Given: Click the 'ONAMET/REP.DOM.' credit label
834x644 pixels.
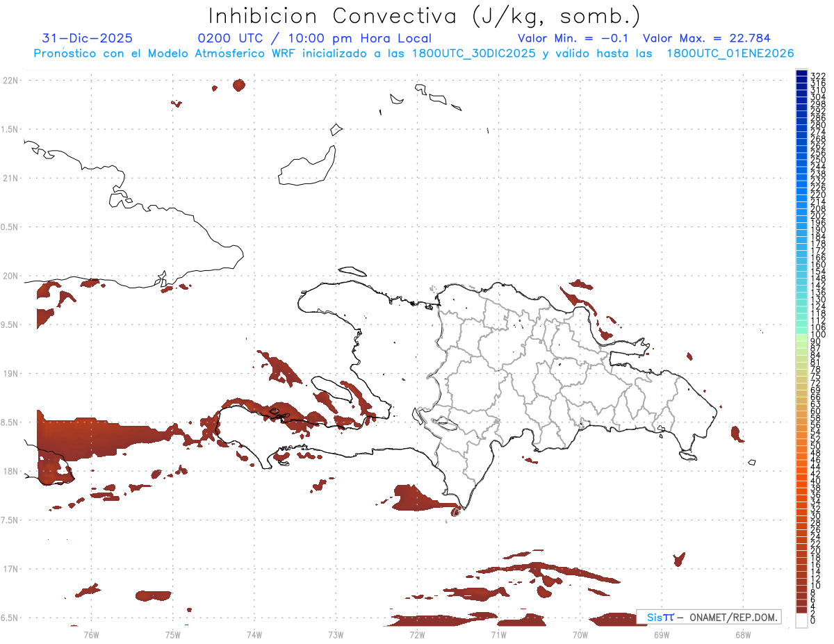Looking at the screenshot, I should coord(733,617).
